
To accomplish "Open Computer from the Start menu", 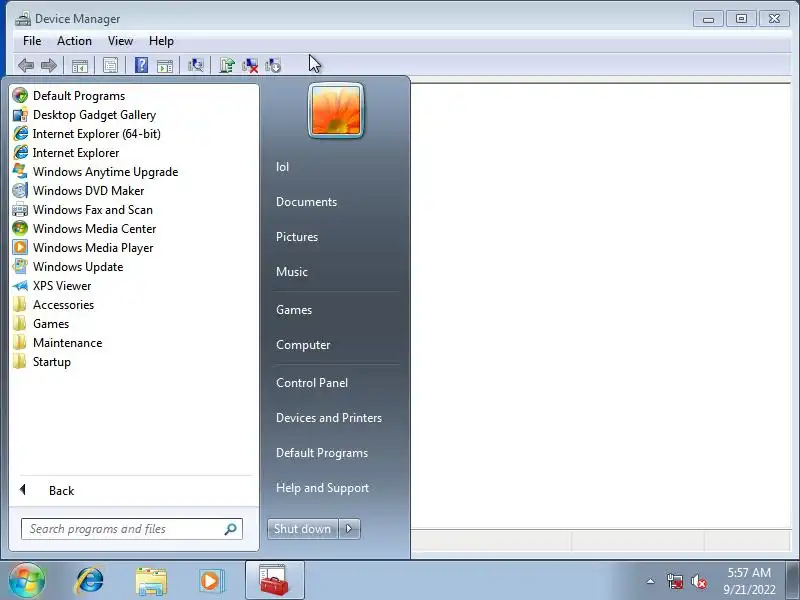I will (x=303, y=345).
